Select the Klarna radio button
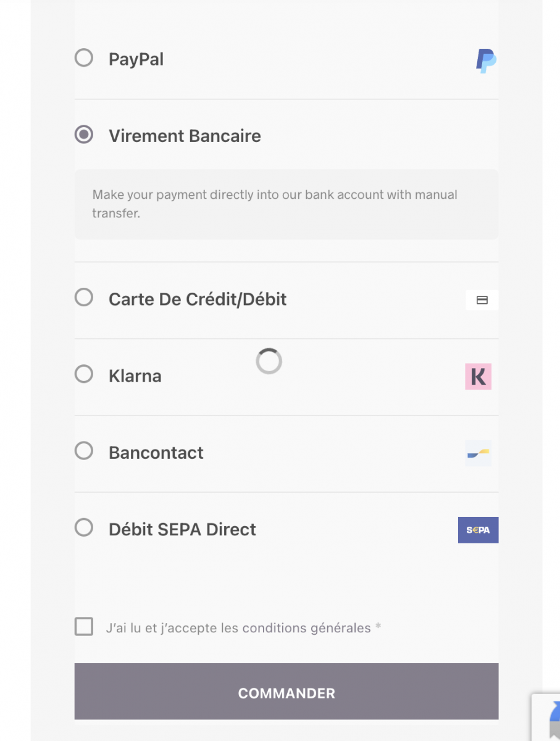This screenshot has width=560, height=741. click(x=84, y=374)
